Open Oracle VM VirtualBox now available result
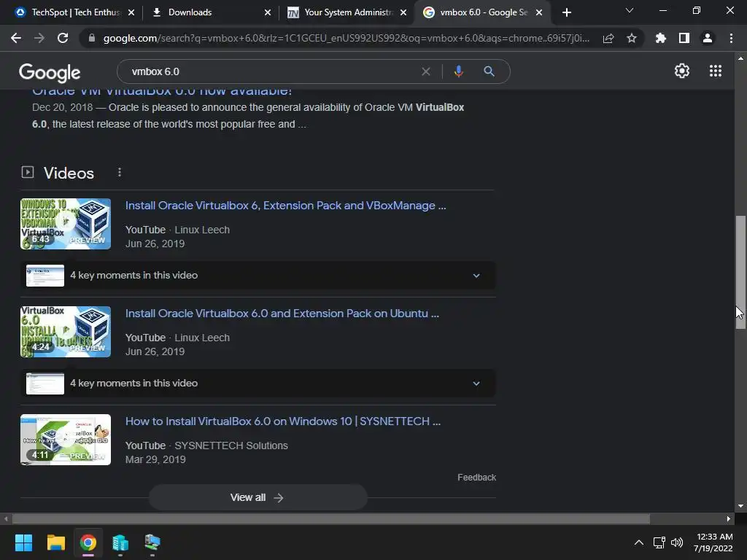 click(162, 92)
